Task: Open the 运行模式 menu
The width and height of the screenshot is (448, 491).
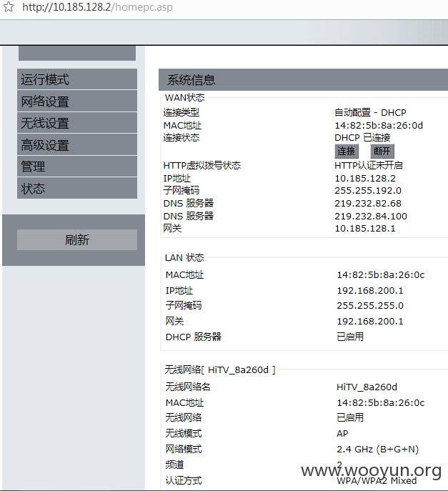Action: (x=77, y=79)
